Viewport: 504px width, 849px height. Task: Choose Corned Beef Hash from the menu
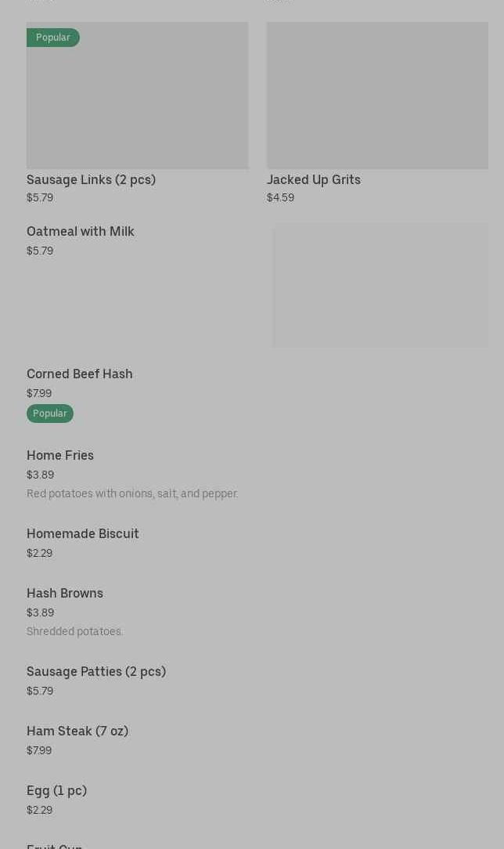(x=80, y=374)
